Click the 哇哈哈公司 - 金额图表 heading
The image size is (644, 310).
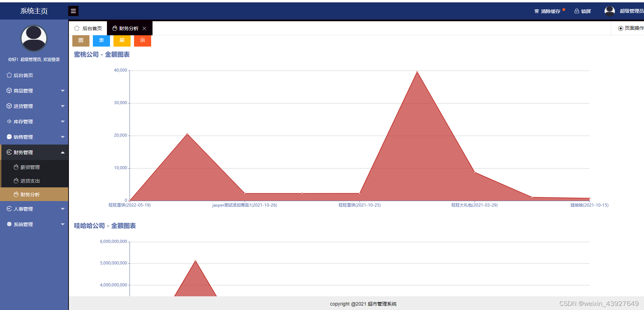pyautogui.click(x=105, y=226)
